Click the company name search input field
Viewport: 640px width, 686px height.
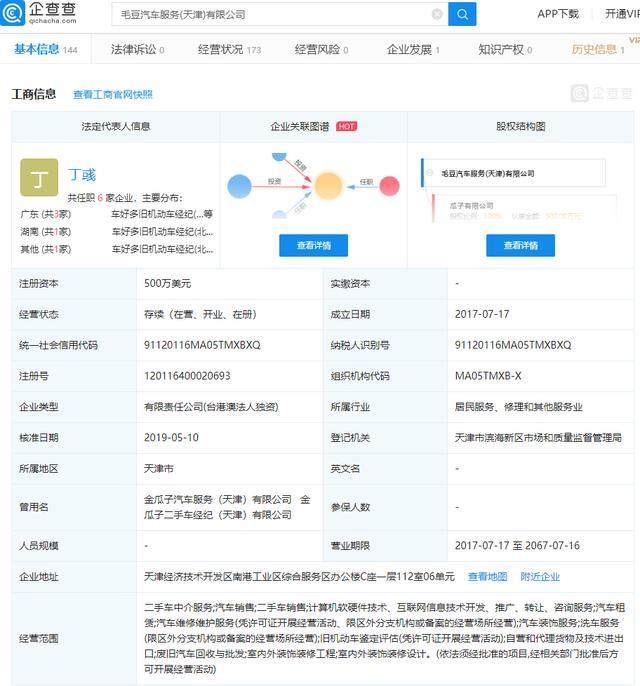pyautogui.click(x=270, y=15)
